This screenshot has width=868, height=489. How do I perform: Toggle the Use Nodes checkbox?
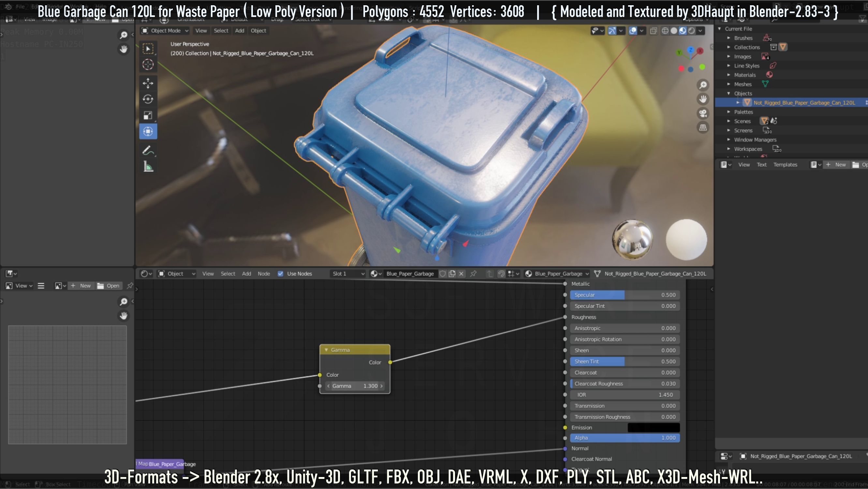pos(280,274)
